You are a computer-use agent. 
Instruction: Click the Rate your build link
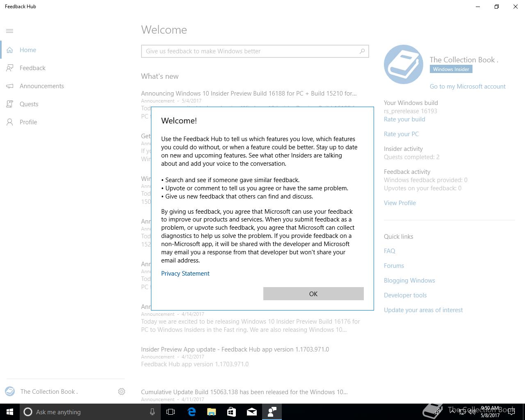point(404,119)
